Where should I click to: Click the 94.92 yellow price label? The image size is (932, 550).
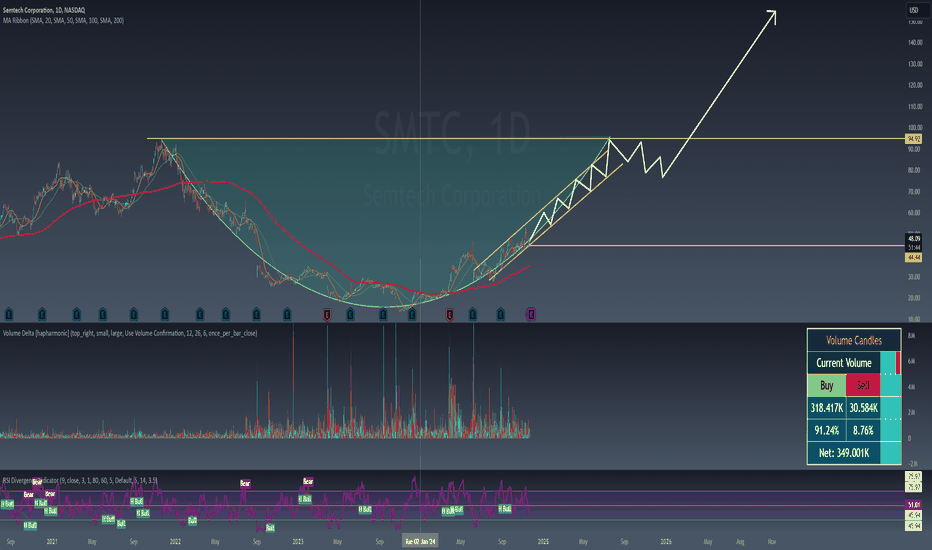click(914, 139)
